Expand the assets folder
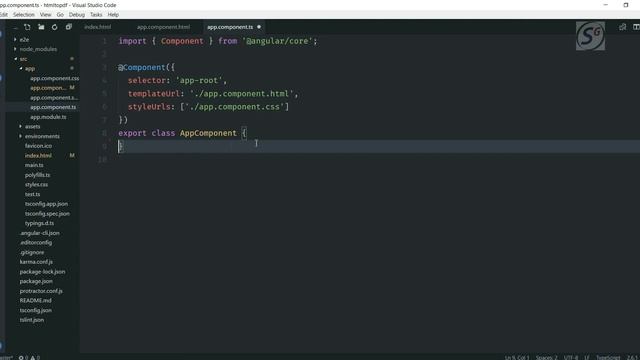Screen dimensions: 640x360 coord(32,127)
